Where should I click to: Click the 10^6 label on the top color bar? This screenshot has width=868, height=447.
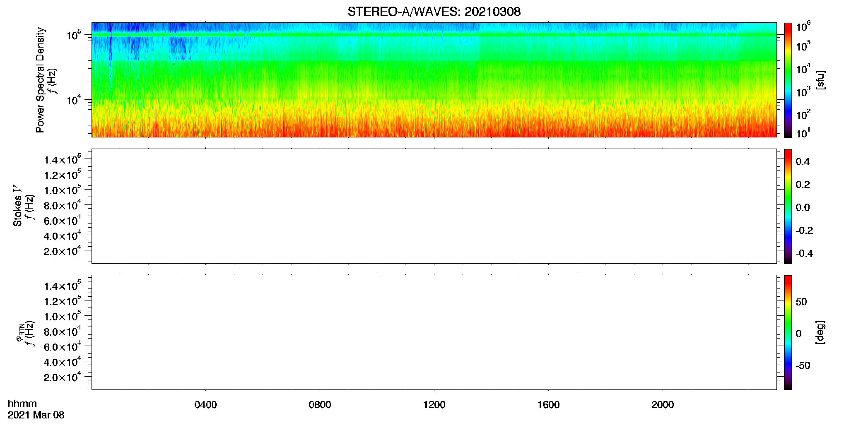pos(803,26)
